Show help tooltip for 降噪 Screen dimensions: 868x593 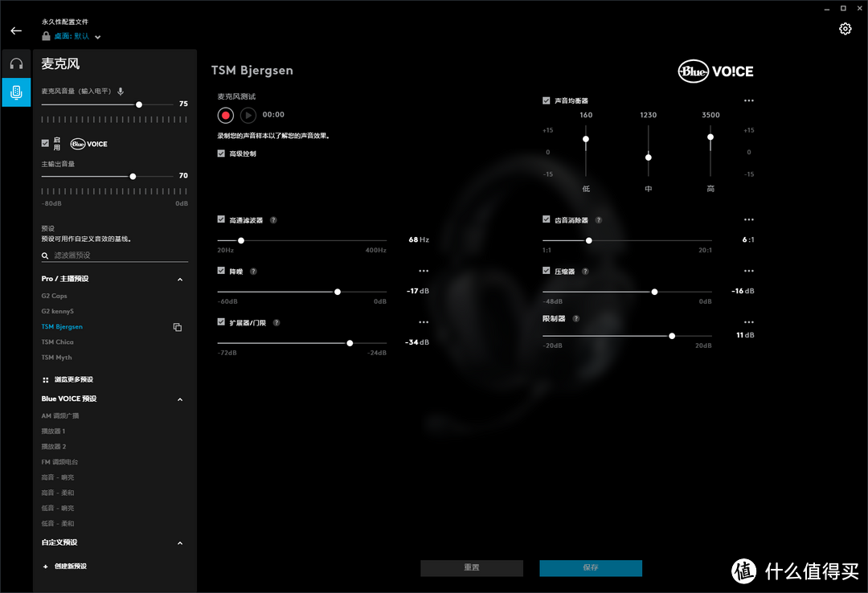(x=253, y=272)
